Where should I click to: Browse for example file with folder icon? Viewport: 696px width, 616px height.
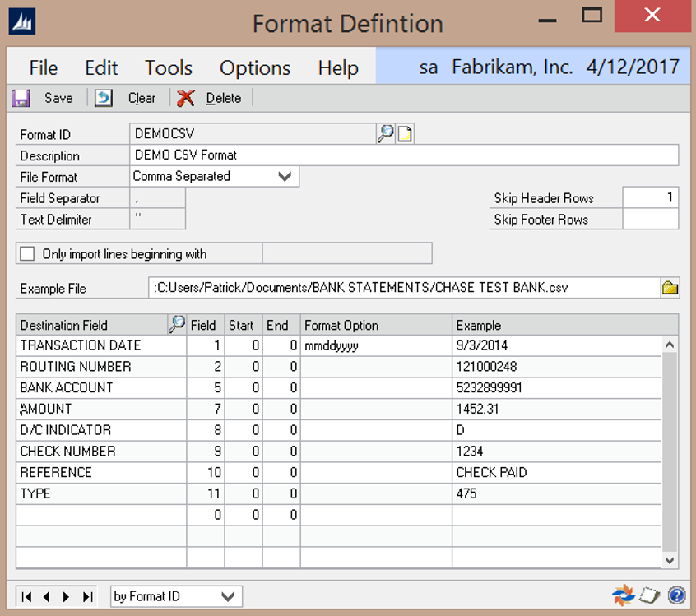tap(670, 288)
